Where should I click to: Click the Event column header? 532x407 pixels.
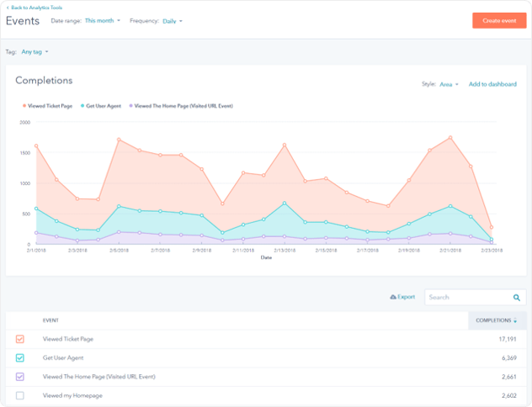(52, 320)
